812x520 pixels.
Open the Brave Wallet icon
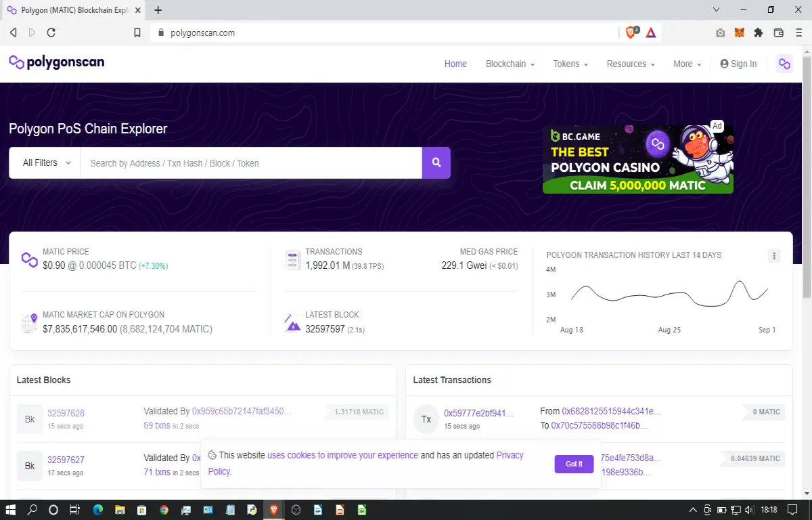[779, 32]
